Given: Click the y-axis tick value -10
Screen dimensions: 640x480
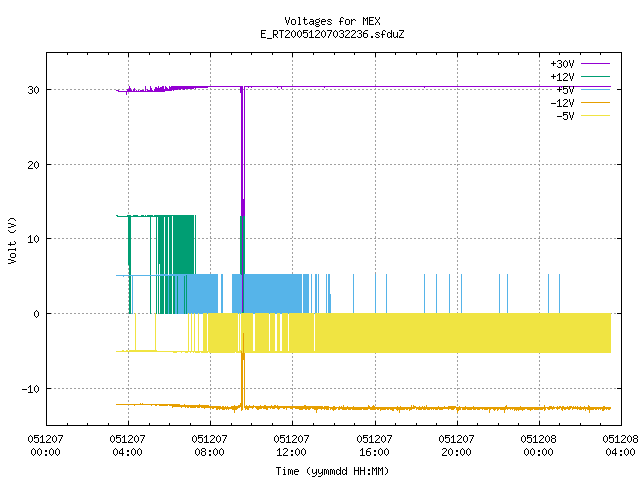Looking at the screenshot, I should point(31,389).
